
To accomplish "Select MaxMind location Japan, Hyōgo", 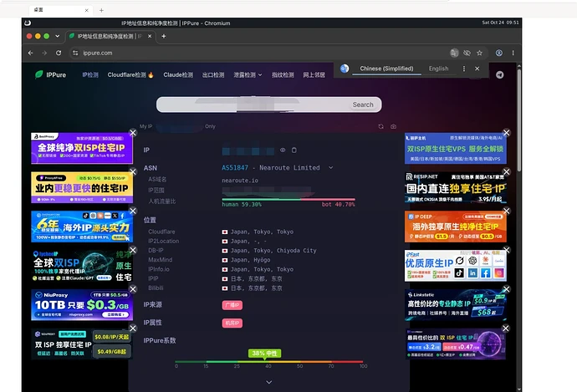I will point(250,260).
